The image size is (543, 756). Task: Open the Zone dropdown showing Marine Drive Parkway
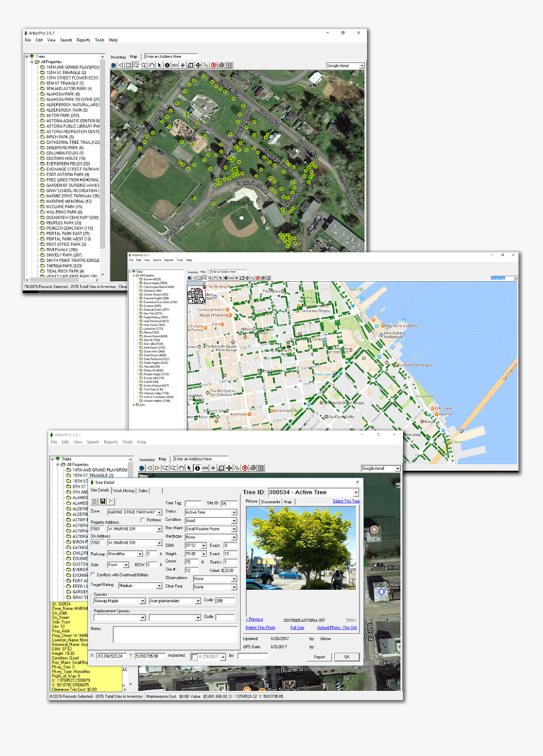tap(159, 512)
